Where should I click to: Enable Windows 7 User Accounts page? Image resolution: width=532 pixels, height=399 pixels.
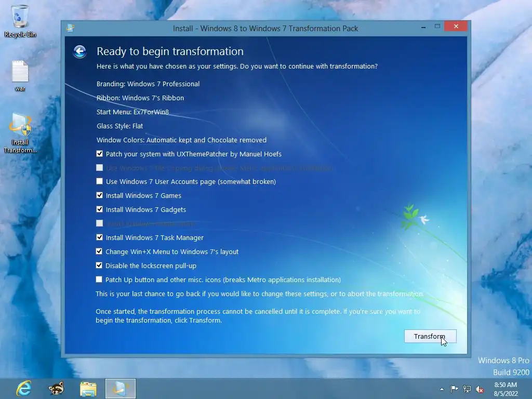click(x=99, y=181)
